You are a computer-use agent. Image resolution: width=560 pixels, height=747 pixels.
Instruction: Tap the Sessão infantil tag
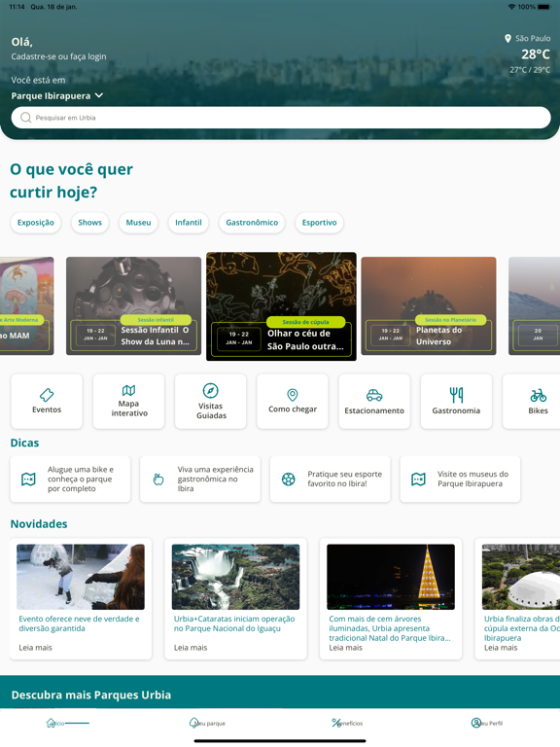(156, 320)
